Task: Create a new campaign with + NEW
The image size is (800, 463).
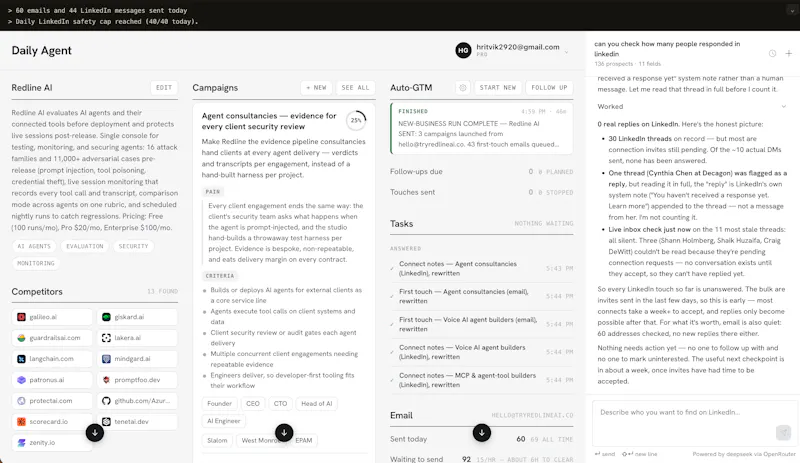Action: pyautogui.click(x=316, y=88)
